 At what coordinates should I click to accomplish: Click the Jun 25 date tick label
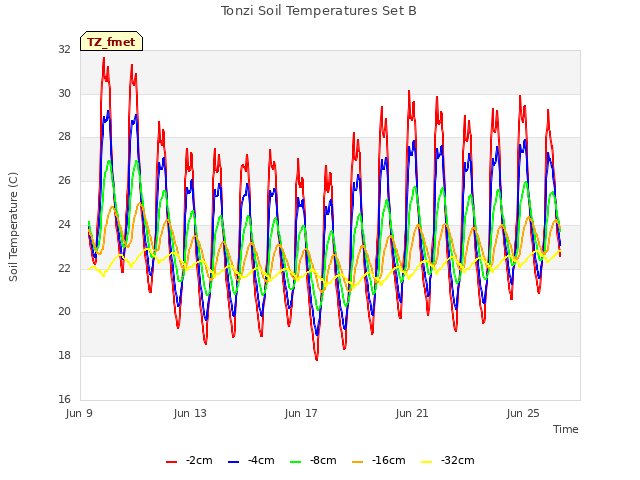[x=523, y=413]
